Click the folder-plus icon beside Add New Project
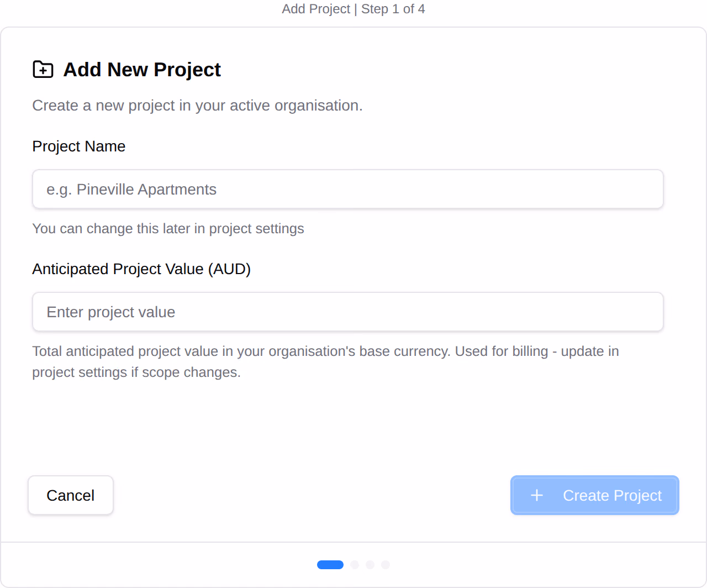707x588 pixels. (43, 70)
